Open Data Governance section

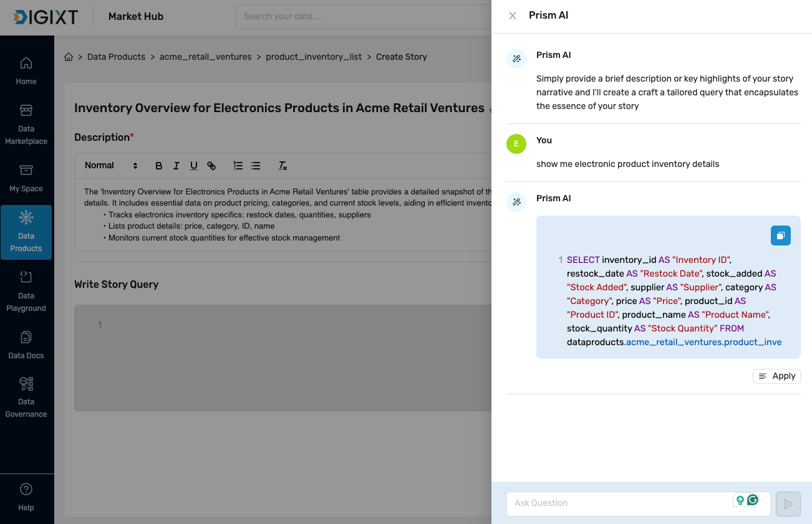coord(26,398)
